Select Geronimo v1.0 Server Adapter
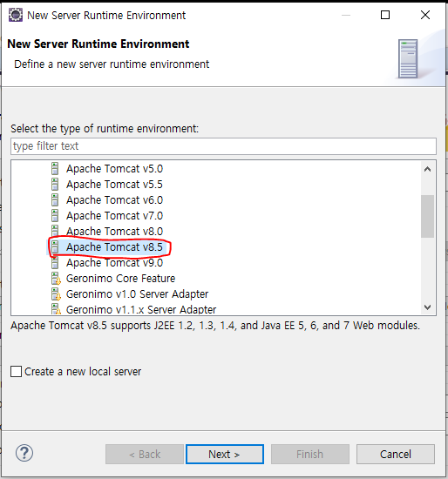This screenshot has height=479, width=448. tap(138, 294)
